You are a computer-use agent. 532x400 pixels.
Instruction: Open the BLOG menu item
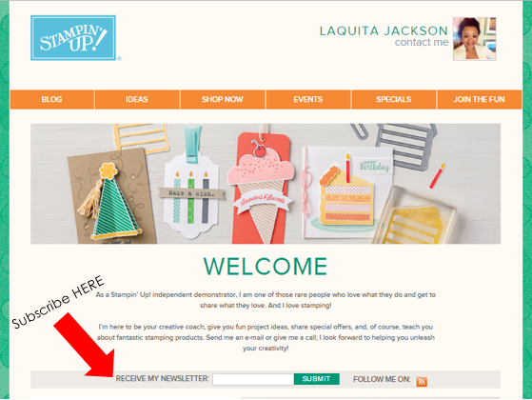tap(52, 99)
